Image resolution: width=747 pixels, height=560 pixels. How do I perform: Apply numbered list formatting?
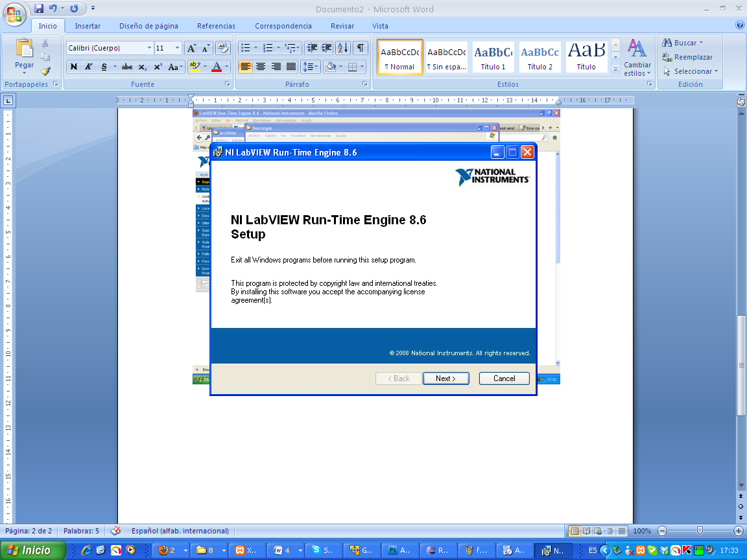click(268, 47)
